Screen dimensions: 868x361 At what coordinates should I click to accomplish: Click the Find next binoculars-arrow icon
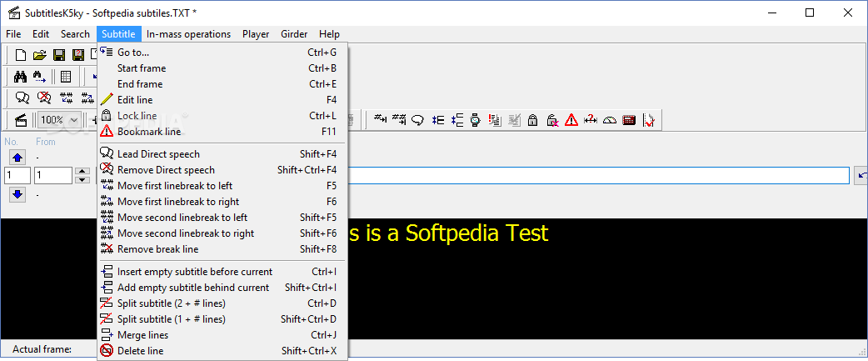pos(39,77)
